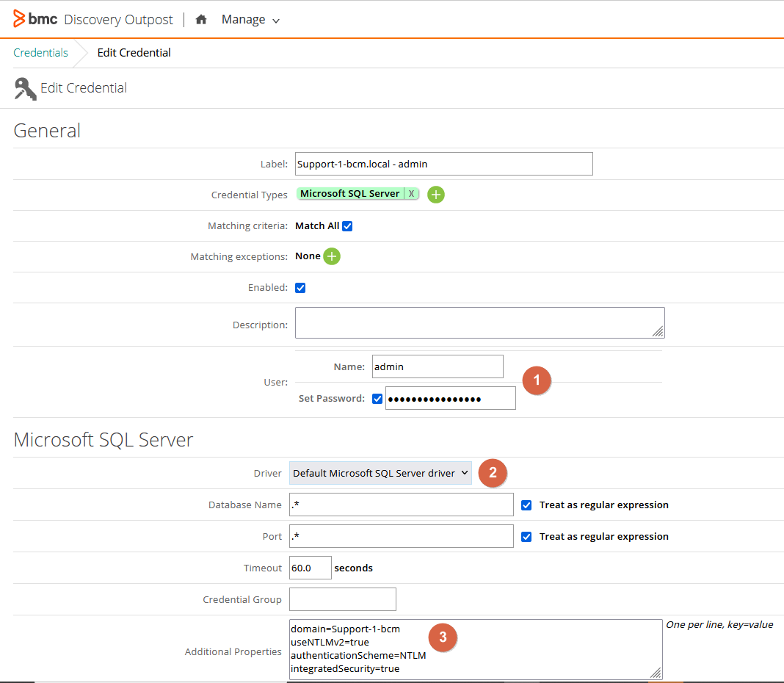The image size is (784, 683).
Task: Toggle the Match All checkbox
Action: [x=347, y=226]
